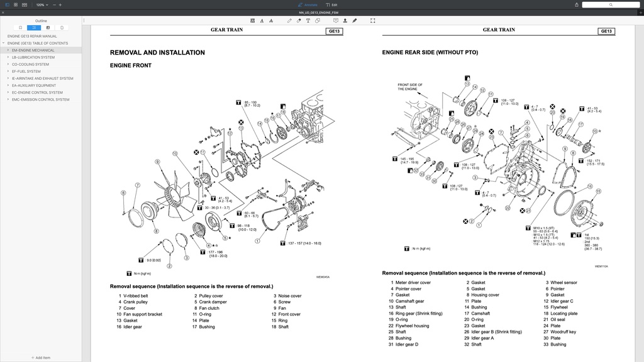Image resolution: width=644 pixels, height=362 pixels.
Task: Expand the EM-ENGINE MECHANICAL outline entry
Action: [8, 50]
